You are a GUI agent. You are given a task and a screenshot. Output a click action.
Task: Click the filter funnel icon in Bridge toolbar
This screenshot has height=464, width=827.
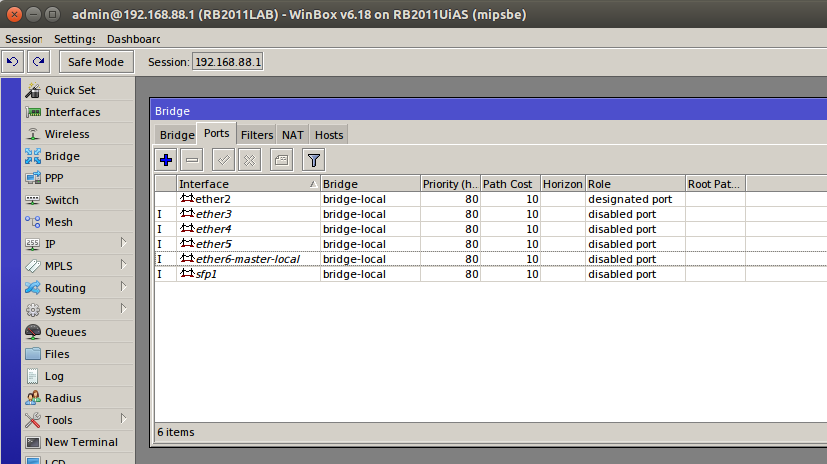pos(313,160)
